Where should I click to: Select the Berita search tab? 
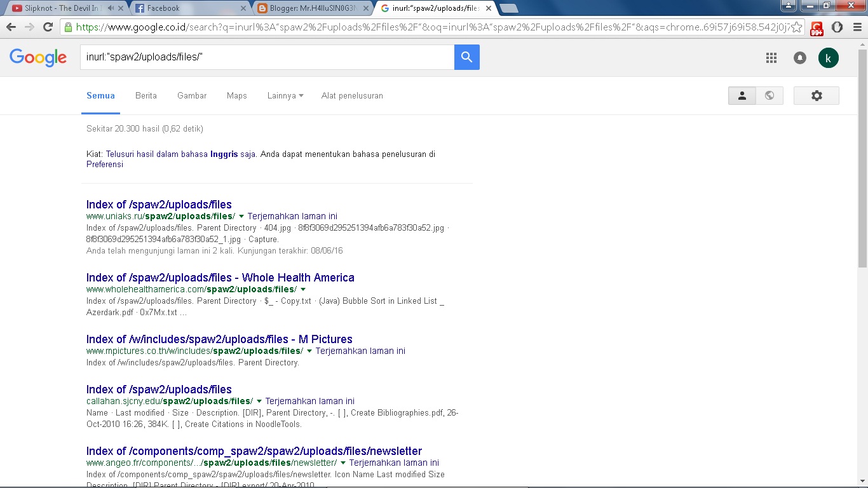[x=146, y=96]
